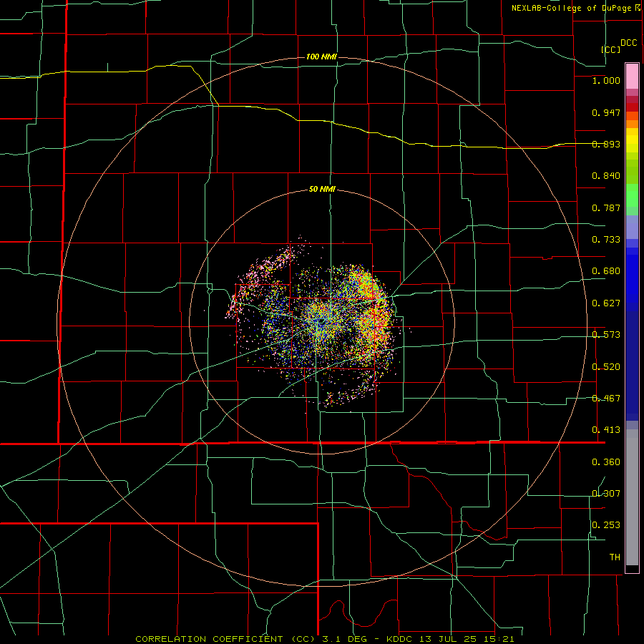644x644 pixels.
Task: Click the 0.253 scale value
Action: pos(606,525)
